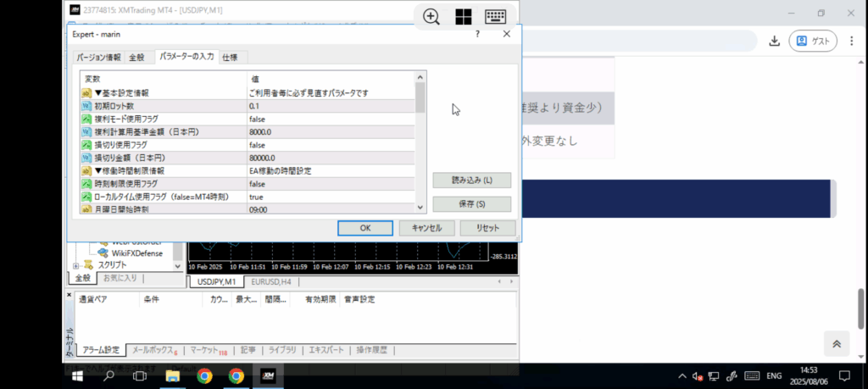
Task: Click the on-screen keyboard icon in overlay
Action: 496,17
